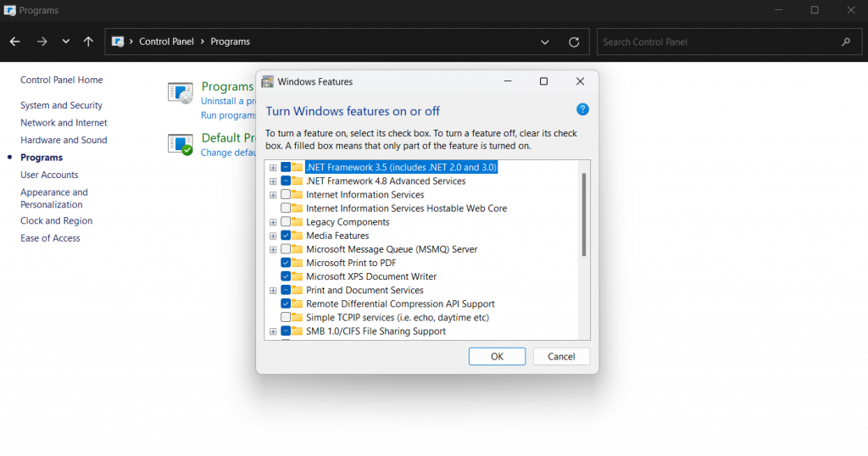868x456 pixels.
Task: Go back with the left arrow
Action: coord(15,42)
